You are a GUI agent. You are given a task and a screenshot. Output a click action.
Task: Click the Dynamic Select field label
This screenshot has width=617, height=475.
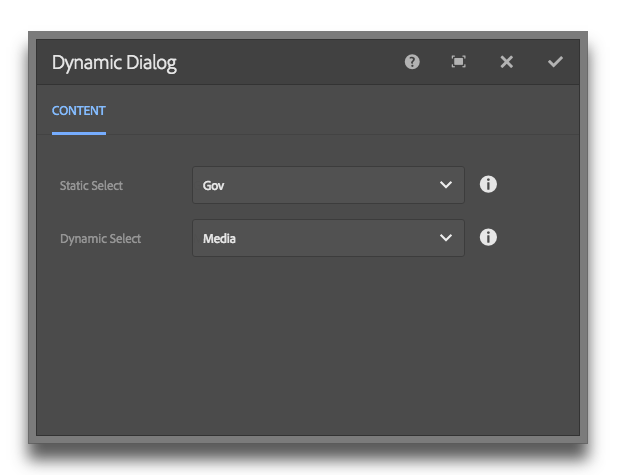point(100,239)
